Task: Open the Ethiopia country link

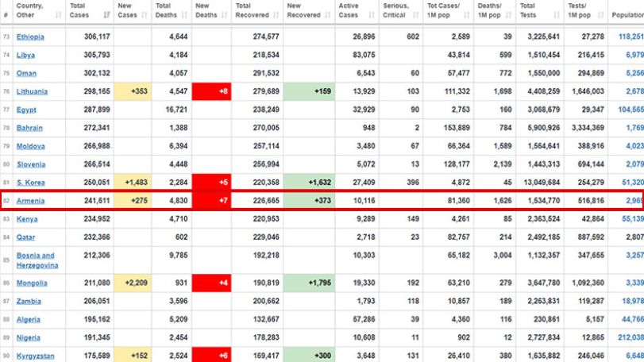Action: coord(30,37)
